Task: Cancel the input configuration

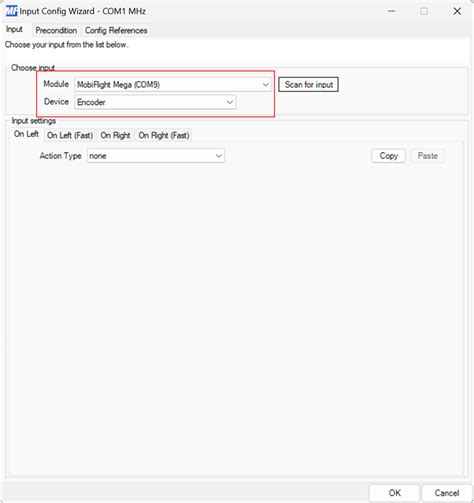Action: [446, 493]
